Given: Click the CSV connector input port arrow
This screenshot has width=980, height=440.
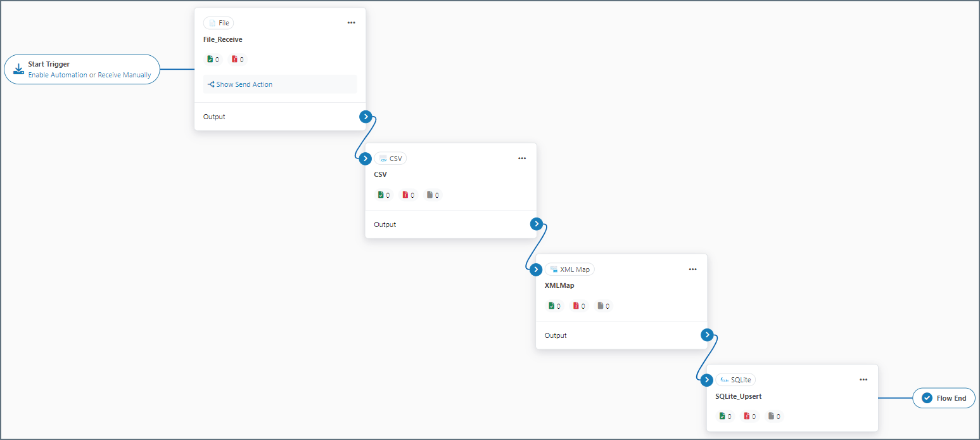Looking at the screenshot, I should coord(366,159).
